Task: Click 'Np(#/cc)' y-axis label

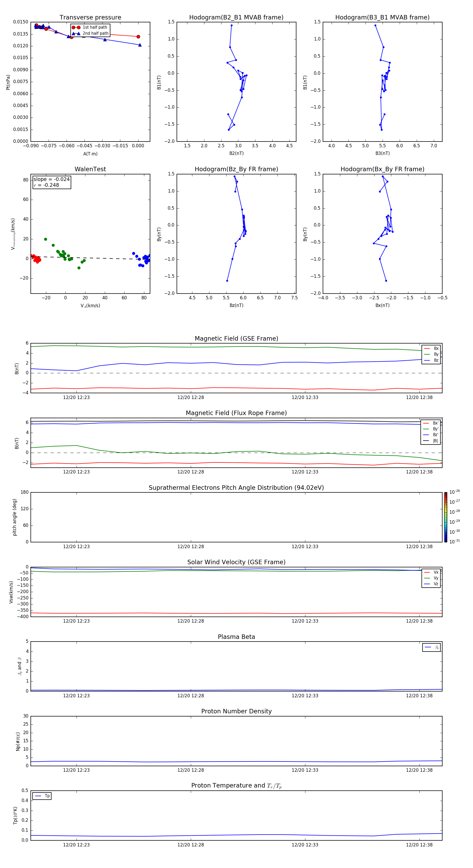Action: (x=18, y=741)
